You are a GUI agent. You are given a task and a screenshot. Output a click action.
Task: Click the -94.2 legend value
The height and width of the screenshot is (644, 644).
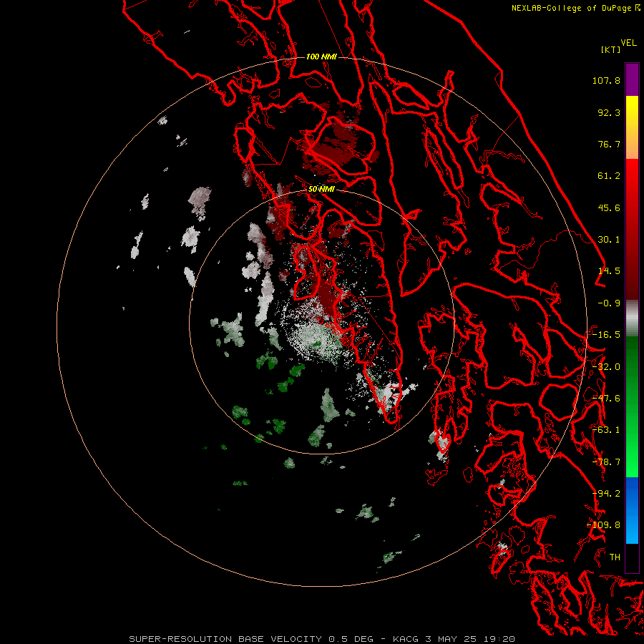(606, 494)
